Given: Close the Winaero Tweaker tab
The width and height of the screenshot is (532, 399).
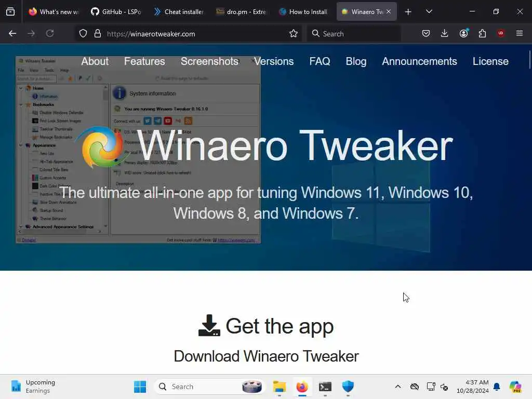Looking at the screenshot, I should 389,11.
